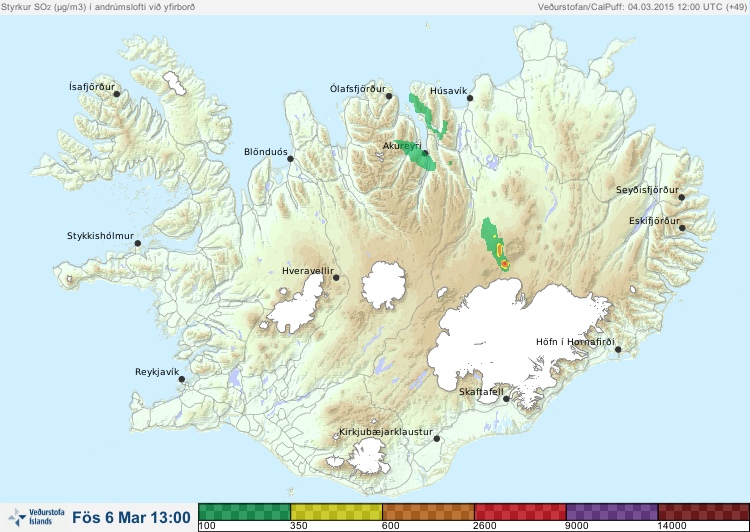
Task: Click the green SO2 plume over Akureyri
Action: 416,155
